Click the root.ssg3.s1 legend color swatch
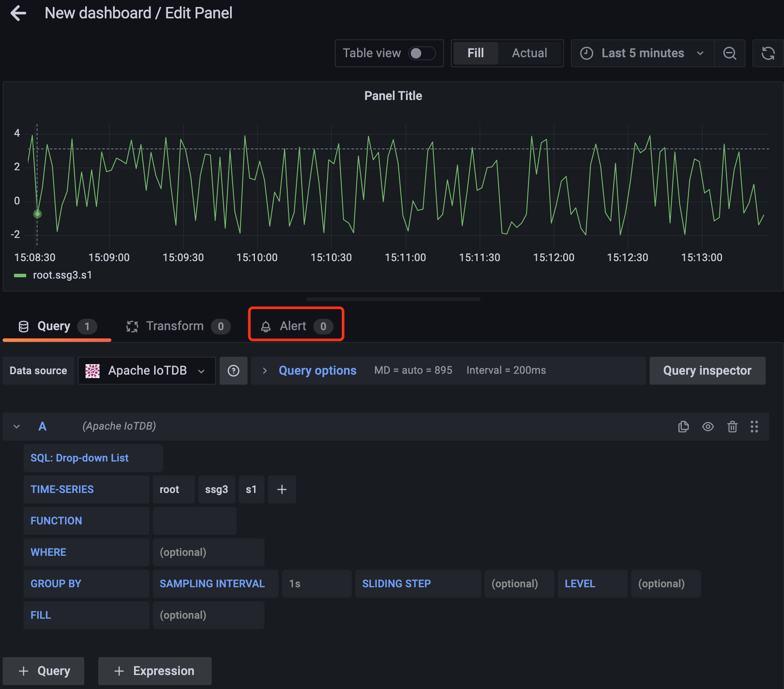 pos(20,276)
